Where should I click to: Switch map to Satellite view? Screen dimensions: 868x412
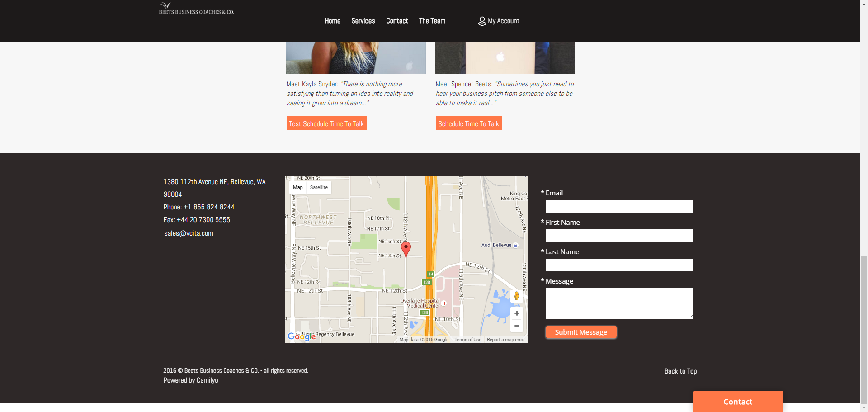(x=319, y=187)
